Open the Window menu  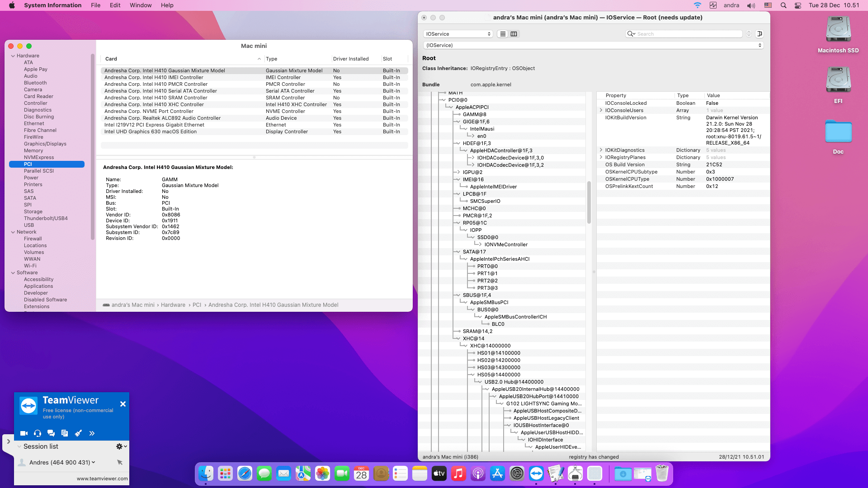[141, 5]
